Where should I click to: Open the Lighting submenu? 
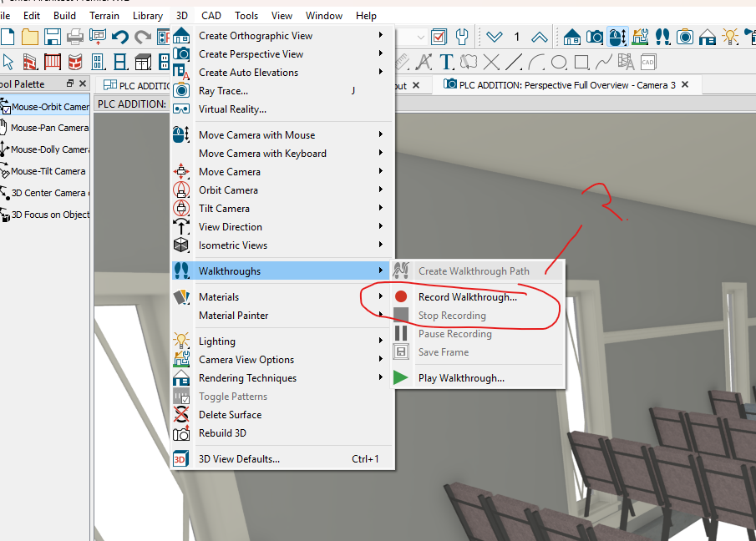click(217, 341)
